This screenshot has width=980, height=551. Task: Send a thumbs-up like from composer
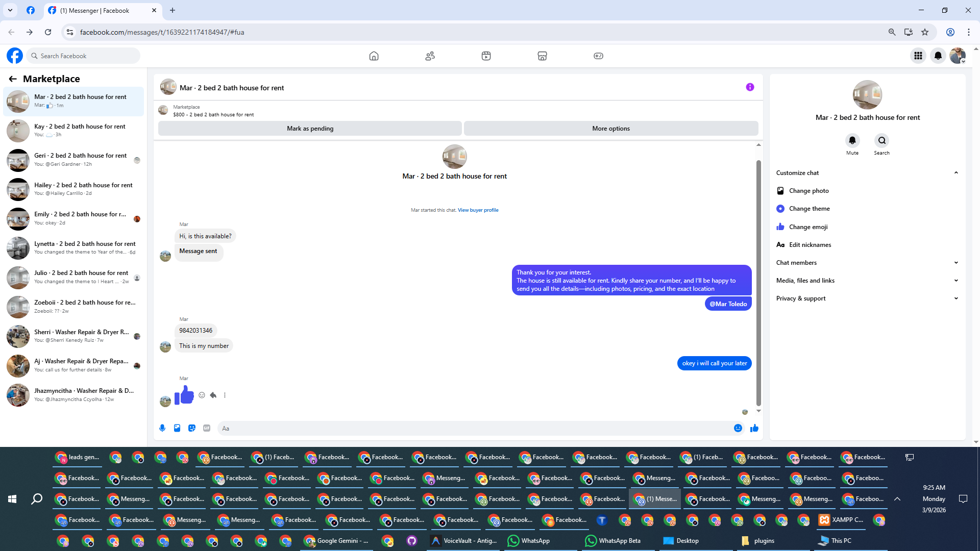click(754, 428)
